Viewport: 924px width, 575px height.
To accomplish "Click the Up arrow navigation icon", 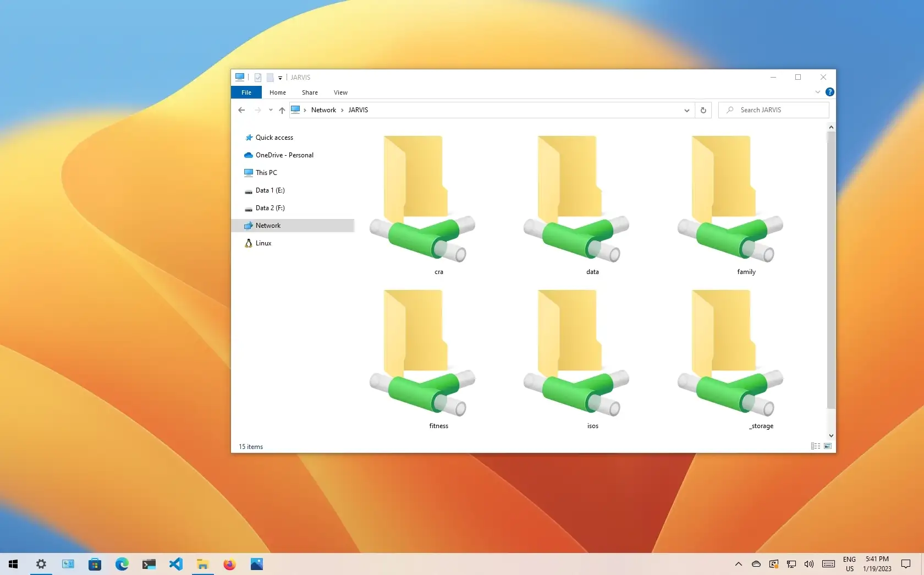I will click(x=282, y=110).
